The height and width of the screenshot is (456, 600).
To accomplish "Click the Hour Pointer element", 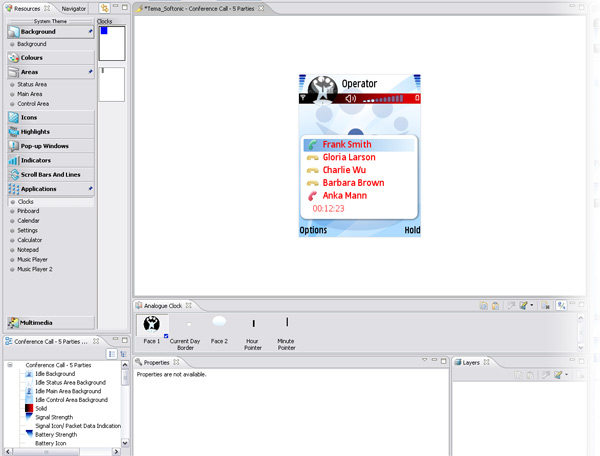I will (253, 324).
